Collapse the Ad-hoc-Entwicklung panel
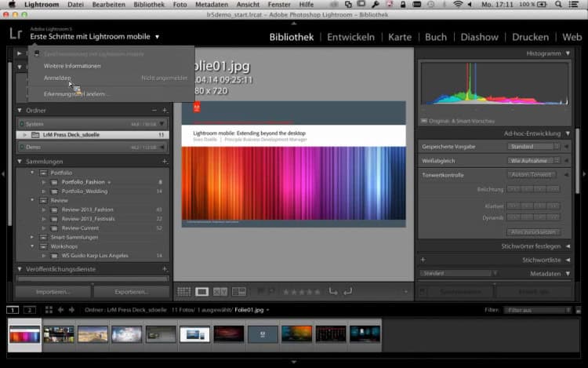Image resolution: width=588 pixels, height=368 pixels. (568, 133)
